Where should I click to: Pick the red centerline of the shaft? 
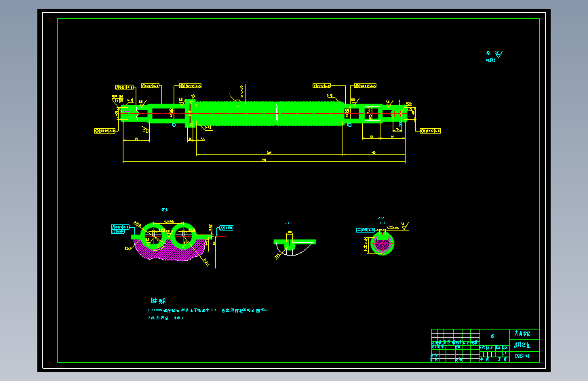264,113
